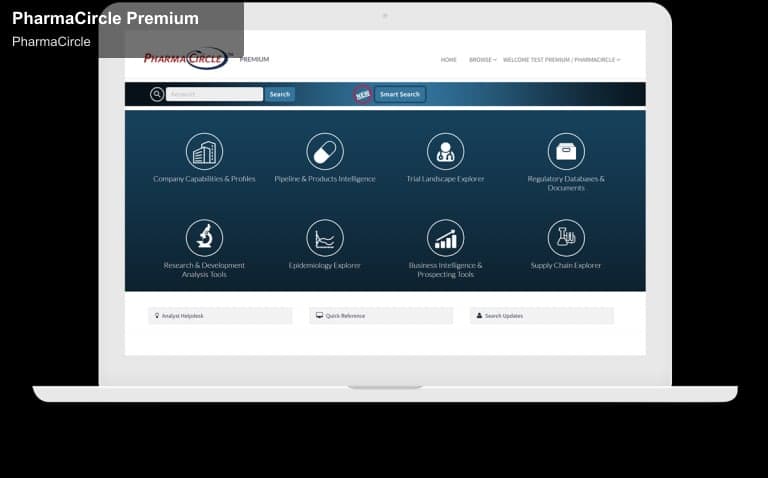Click the magnifier icon beside the keyword field
768x478 pixels.
coord(157,94)
